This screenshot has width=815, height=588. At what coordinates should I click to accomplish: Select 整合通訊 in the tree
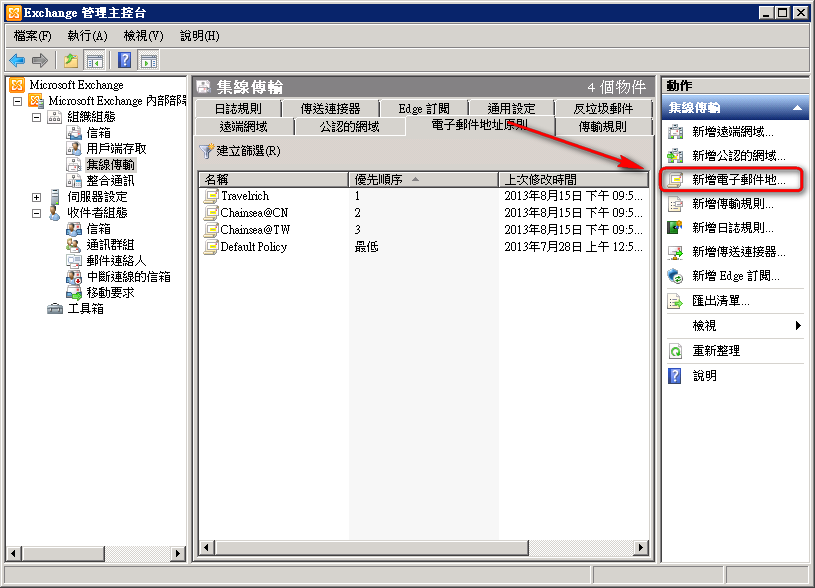pyautogui.click(x=110, y=181)
